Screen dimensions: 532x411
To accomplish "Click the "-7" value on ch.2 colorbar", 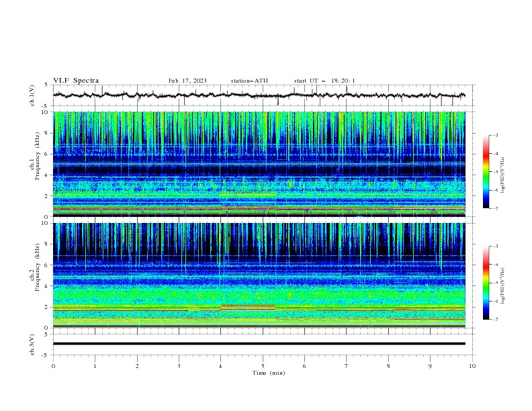I will 495,319.
